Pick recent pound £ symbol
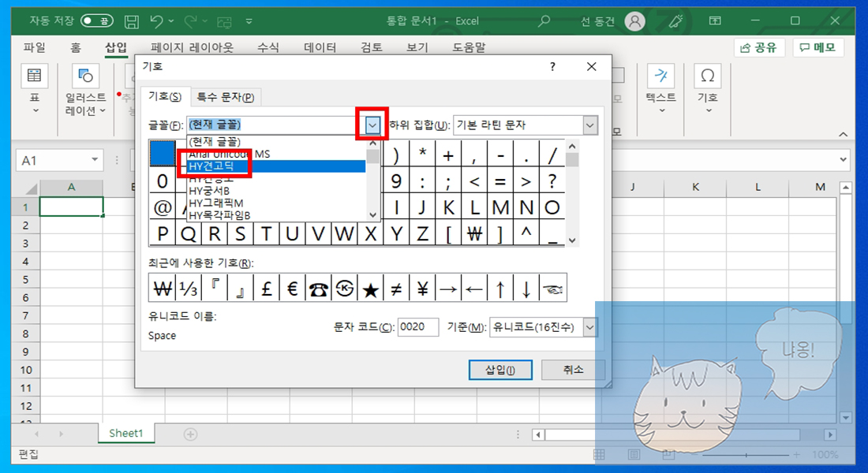868x473 pixels. point(266,288)
